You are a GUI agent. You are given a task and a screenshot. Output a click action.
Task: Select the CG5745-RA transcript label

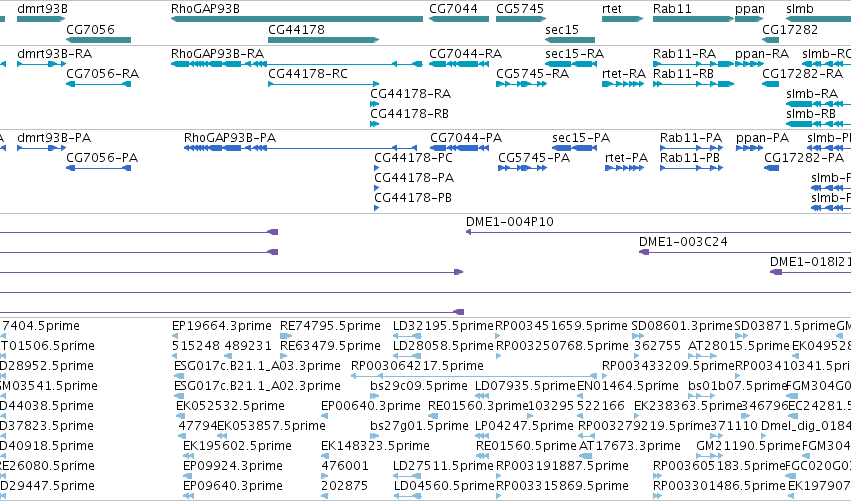point(532,74)
